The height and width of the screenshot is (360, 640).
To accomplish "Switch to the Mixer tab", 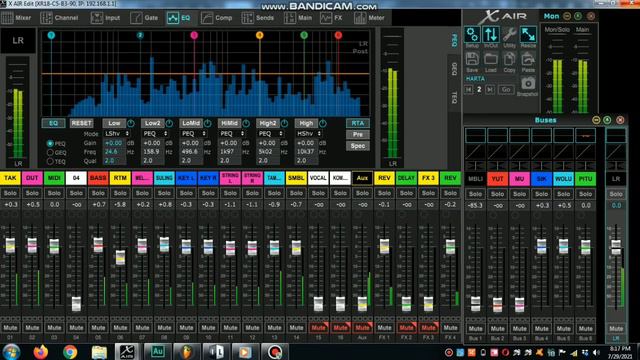I will click(17, 18).
